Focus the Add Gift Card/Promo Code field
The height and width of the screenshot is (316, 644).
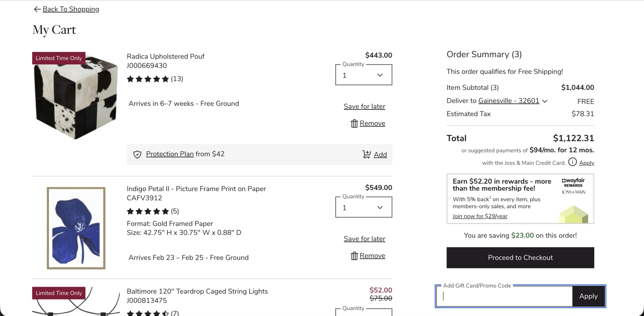coord(504,296)
